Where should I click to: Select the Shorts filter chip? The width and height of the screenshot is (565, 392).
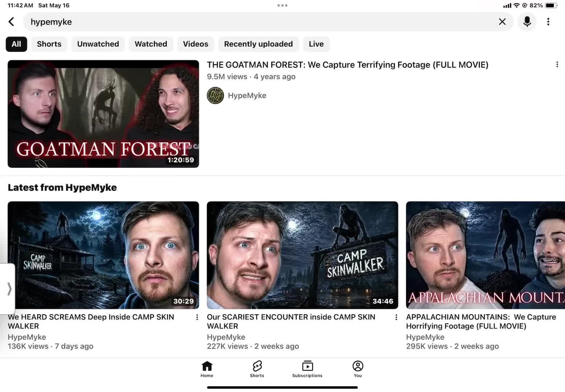point(49,44)
